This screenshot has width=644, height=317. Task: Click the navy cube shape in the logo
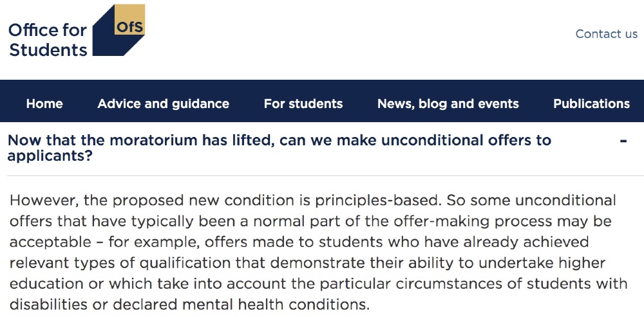point(109,42)
